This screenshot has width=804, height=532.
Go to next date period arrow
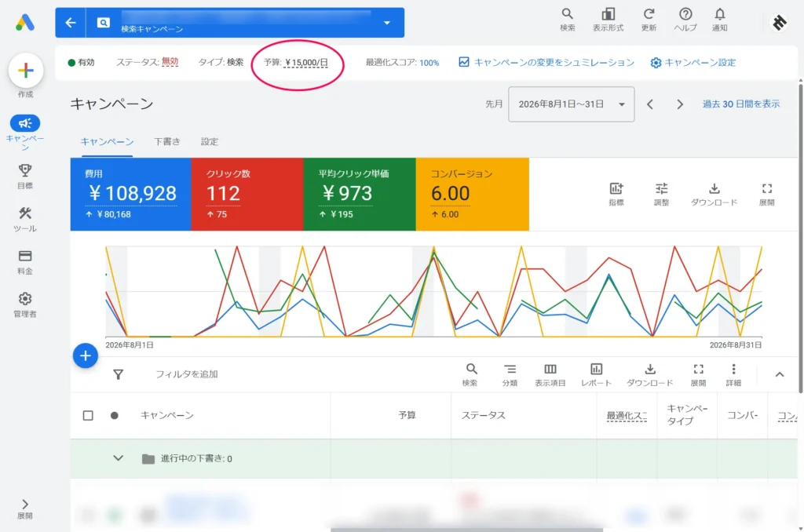pos(680,104)
